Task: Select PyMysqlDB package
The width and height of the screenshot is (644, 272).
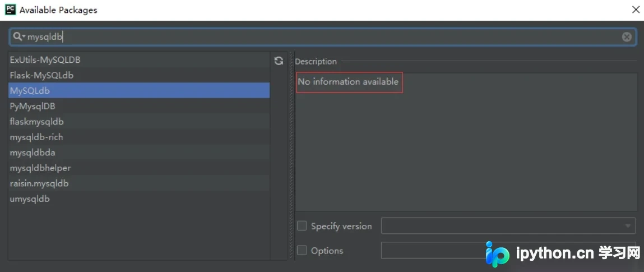Action: click(139, 106)
